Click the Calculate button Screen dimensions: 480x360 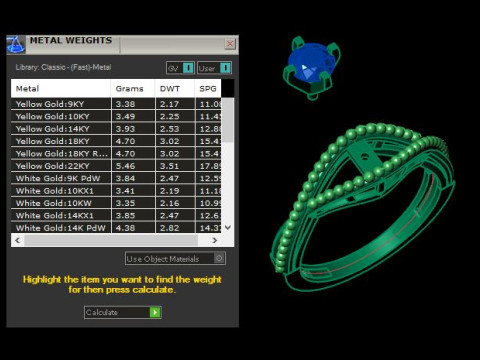pos(123,312)
